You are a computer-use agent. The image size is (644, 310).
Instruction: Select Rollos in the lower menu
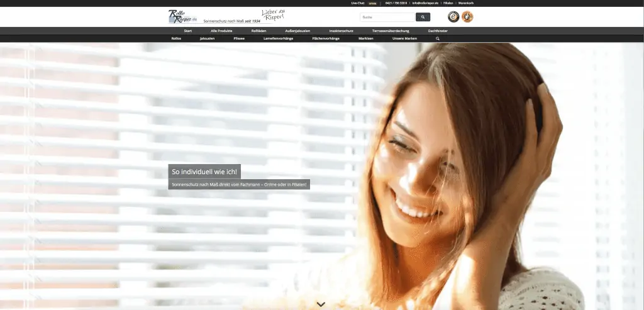pyautogui.click(x=176, y=38)
